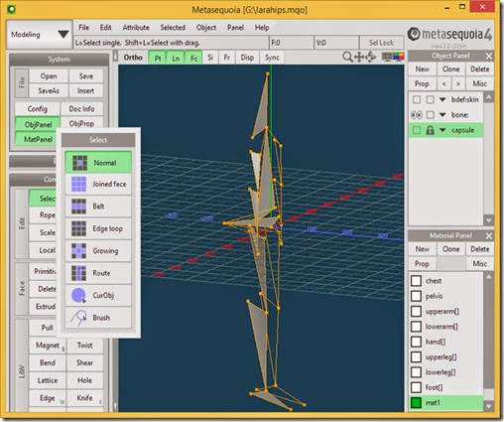Collapse the bdef:skin object triangle
The image size is (504, 422).
click(442, 99)
